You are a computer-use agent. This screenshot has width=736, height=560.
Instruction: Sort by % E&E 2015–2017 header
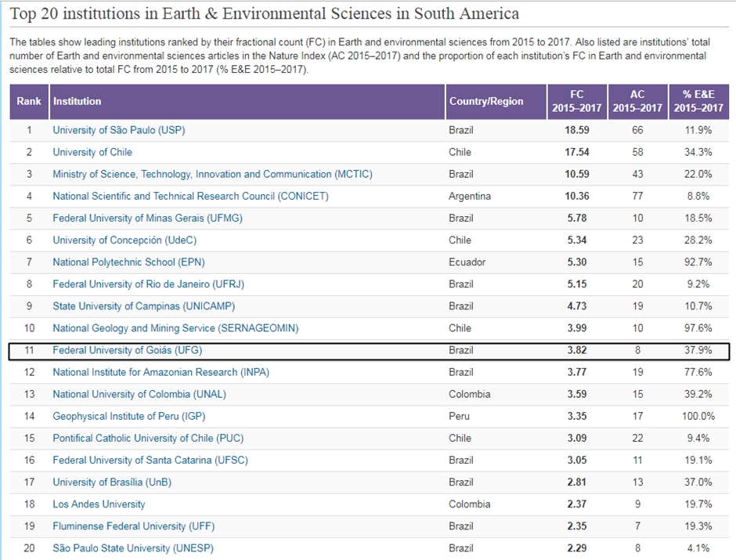[698, 101]
